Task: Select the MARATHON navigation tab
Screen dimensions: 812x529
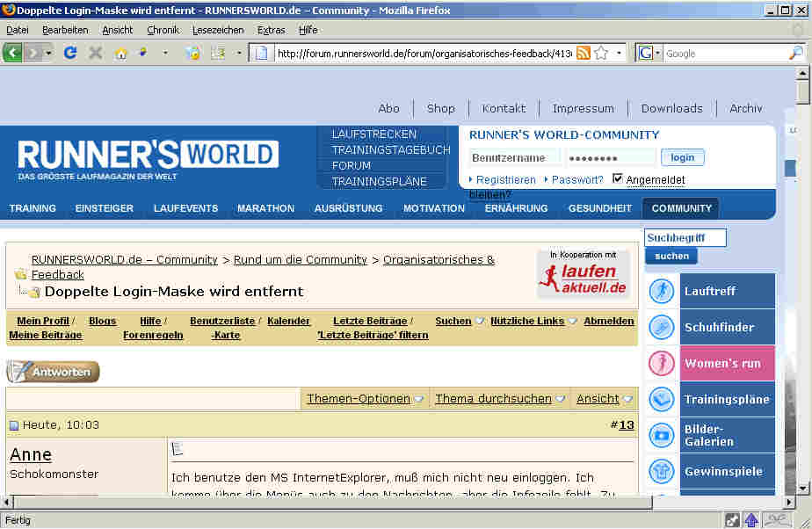Action: pyautogui.click(x=265, y=208)
